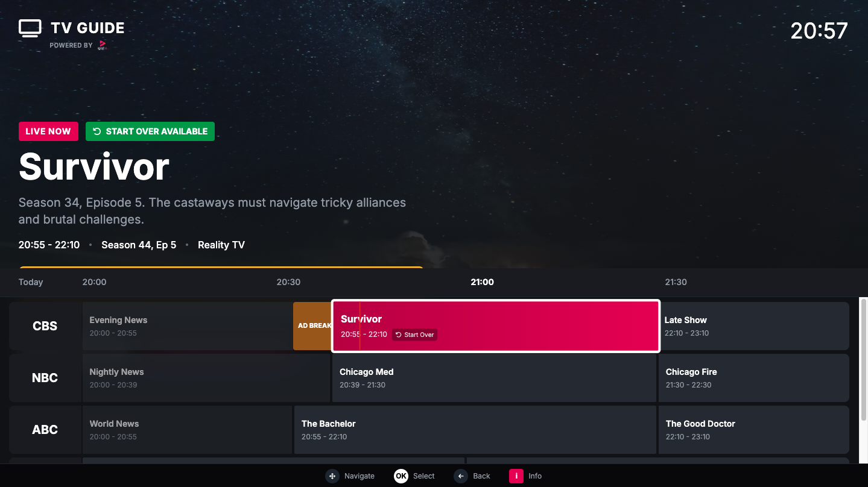Click the large Survivor title
Screen dimensions: 868x487
pos(94,167)
